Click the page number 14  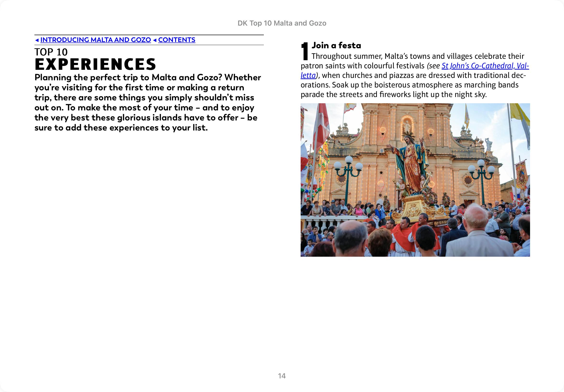coord(282,376)
